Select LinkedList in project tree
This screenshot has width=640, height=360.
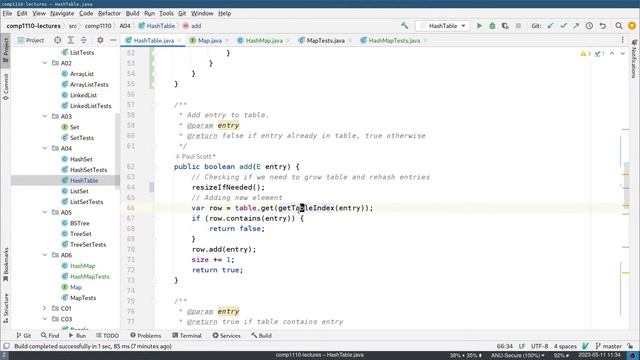(x=83, y=95)
